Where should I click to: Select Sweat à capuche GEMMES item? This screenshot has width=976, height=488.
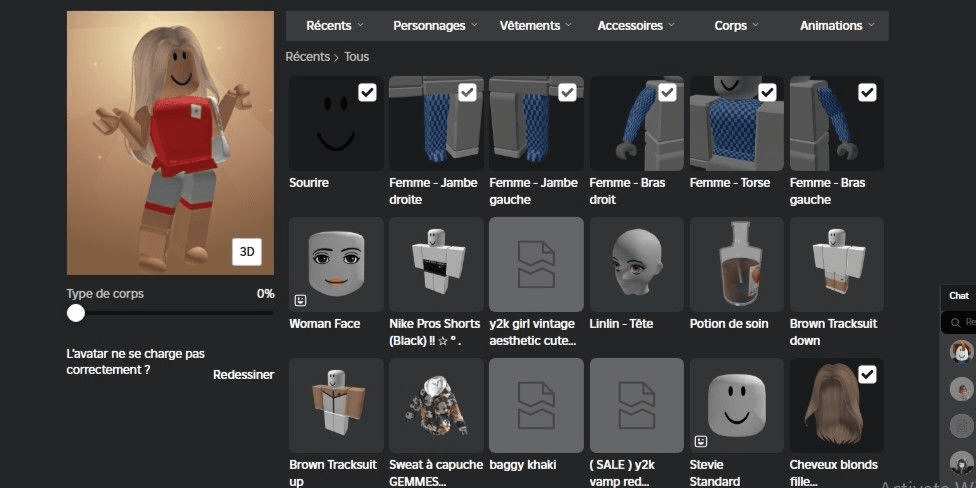(x=436, y=405)
